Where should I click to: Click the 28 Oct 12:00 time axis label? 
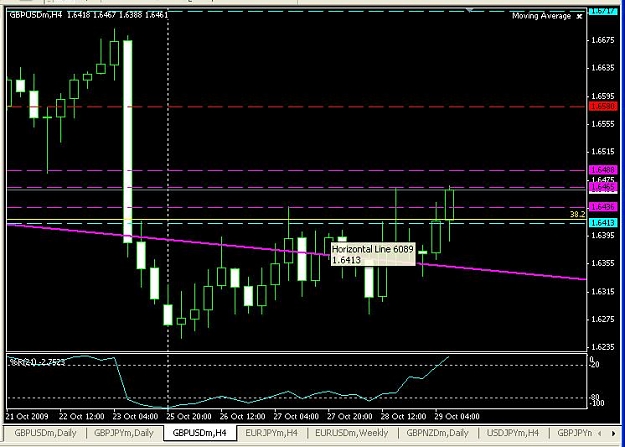[x=403, y=416]
